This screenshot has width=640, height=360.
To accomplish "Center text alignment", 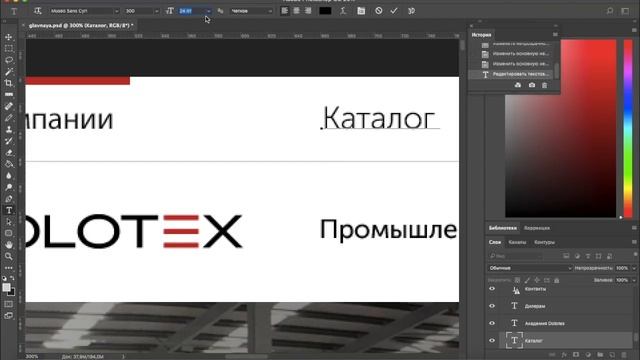I will 296,11.
